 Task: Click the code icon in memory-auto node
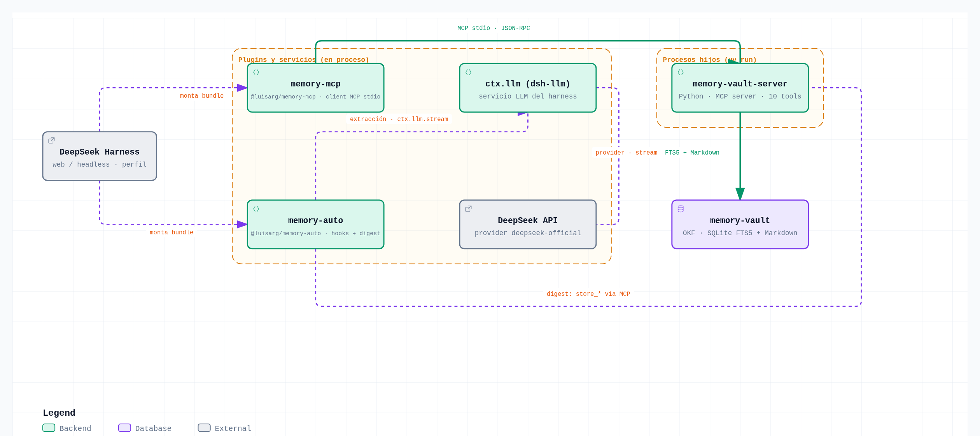click(x=256, y=209)
